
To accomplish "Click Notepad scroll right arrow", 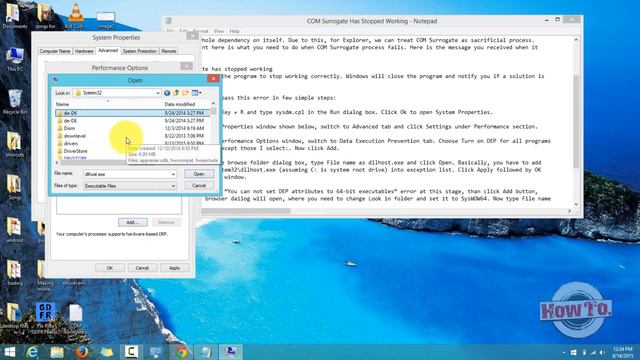I will (570, 211).
